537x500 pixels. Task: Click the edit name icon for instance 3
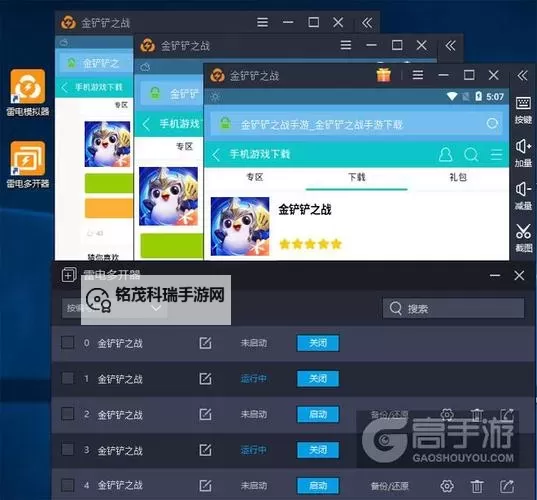[x=205, y=450]
